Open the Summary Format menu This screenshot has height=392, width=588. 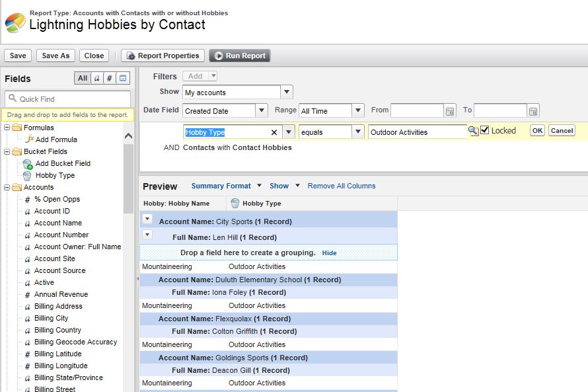tap(226, 186)
